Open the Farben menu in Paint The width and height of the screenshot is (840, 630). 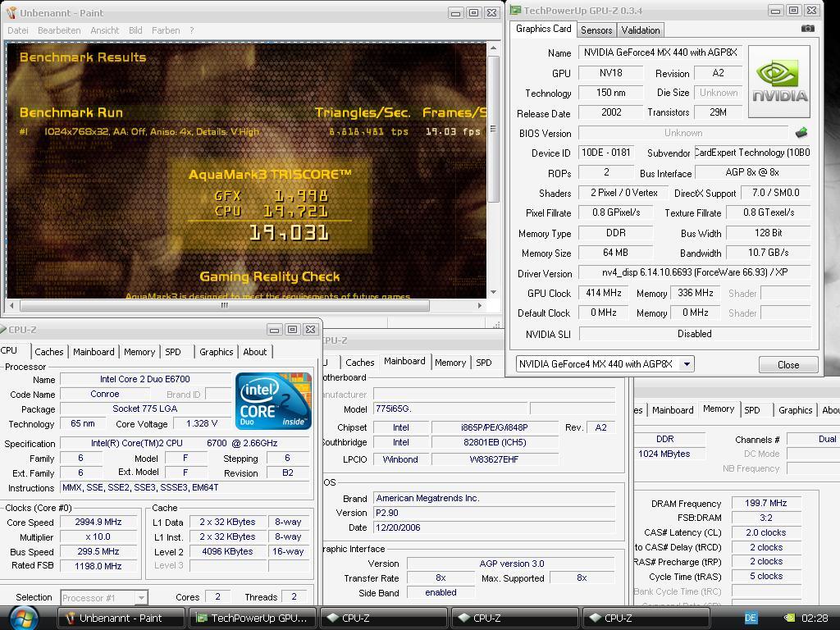(x=166, y=30)
